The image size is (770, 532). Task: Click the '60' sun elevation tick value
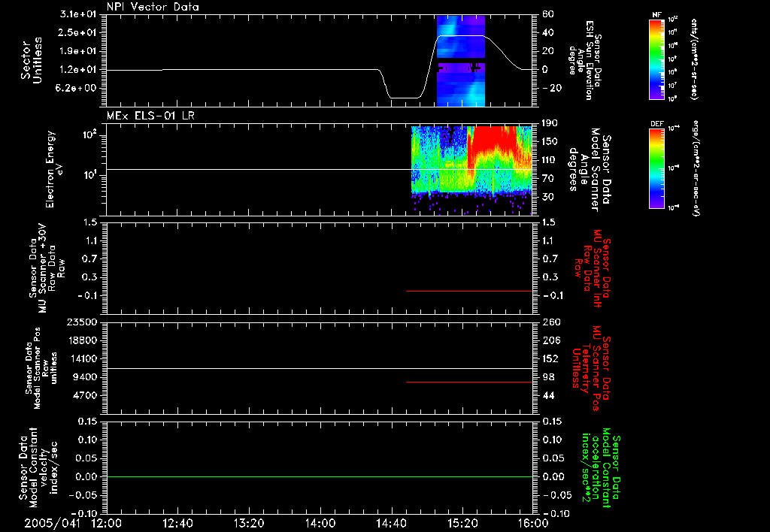coord(547,14)
